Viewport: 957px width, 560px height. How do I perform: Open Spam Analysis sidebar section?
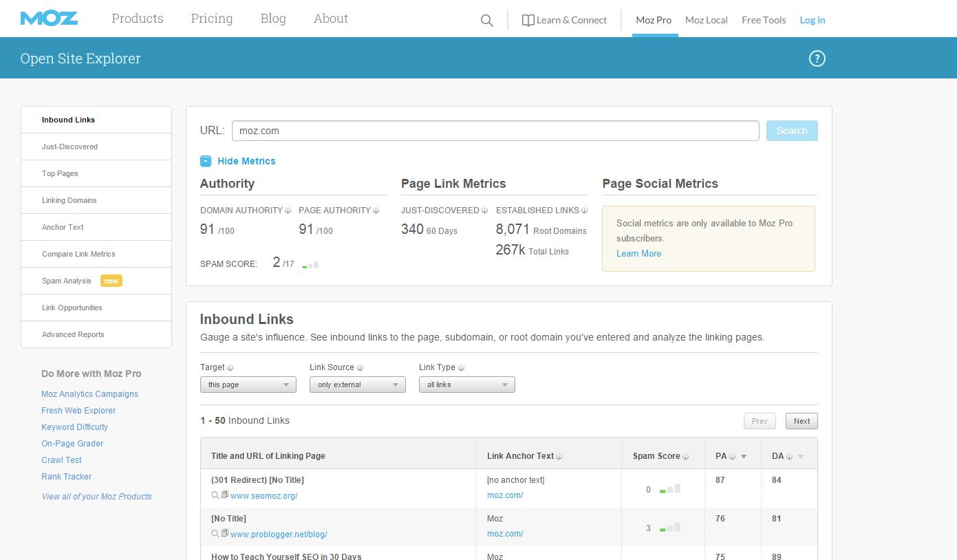(x=96, y=281)
